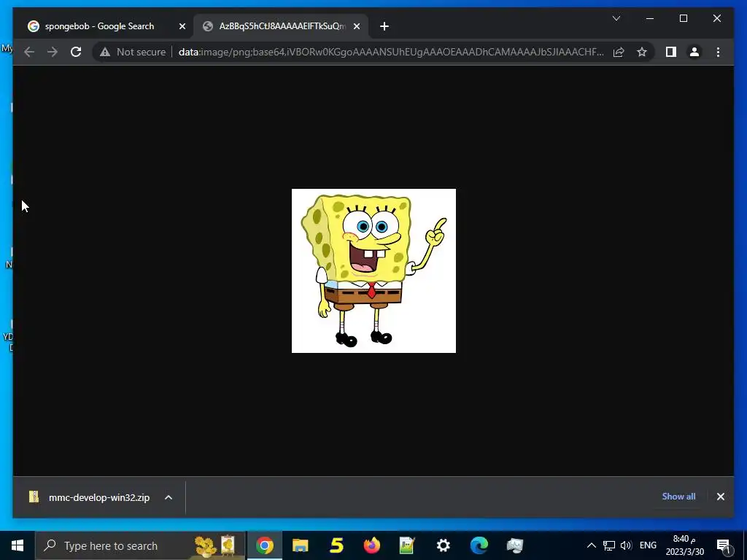
Task: Close the data image tab
Action: (x=356, y=26)
